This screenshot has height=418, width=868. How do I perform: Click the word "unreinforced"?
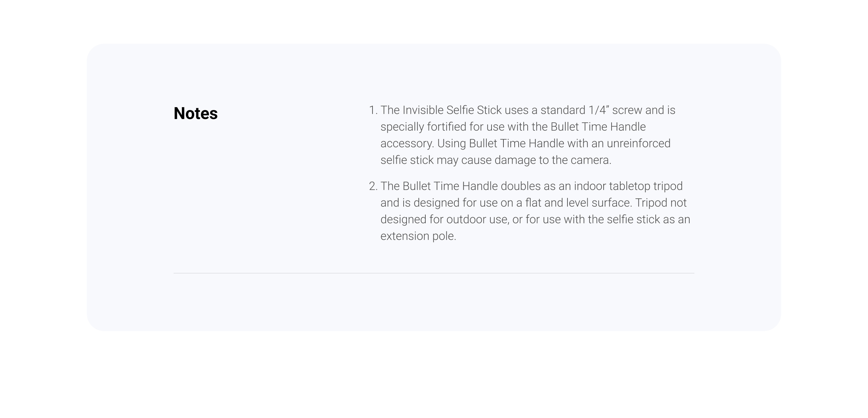point(638,144)
